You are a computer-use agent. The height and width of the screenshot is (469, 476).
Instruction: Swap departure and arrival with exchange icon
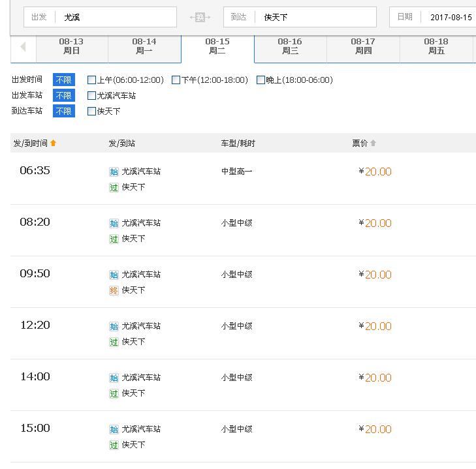(200, 17)
